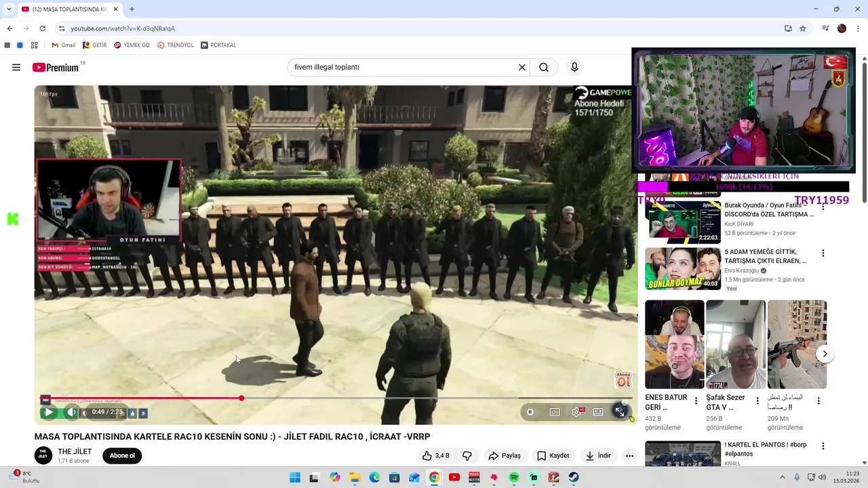Save the video with Kaydet
The image size is (868, 488).
553,455
